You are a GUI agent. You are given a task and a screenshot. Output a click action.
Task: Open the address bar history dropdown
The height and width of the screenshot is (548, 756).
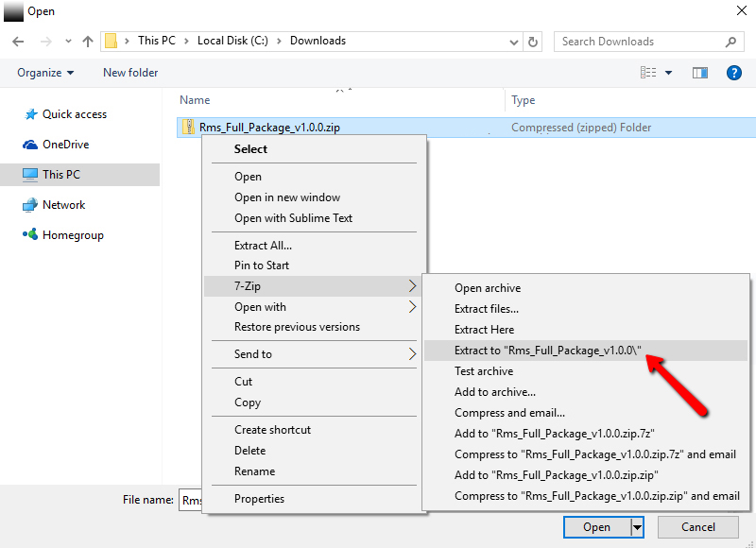click(x=513, y=42)
